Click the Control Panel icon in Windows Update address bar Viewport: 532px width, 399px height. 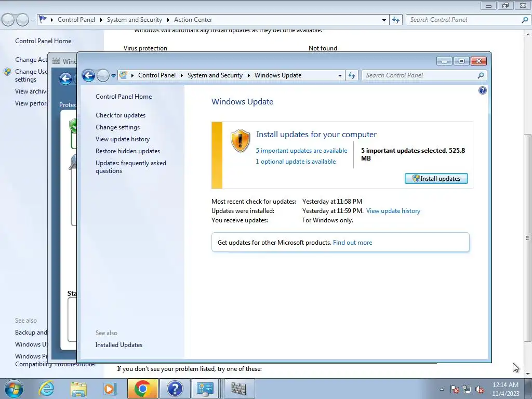point(124,75)
